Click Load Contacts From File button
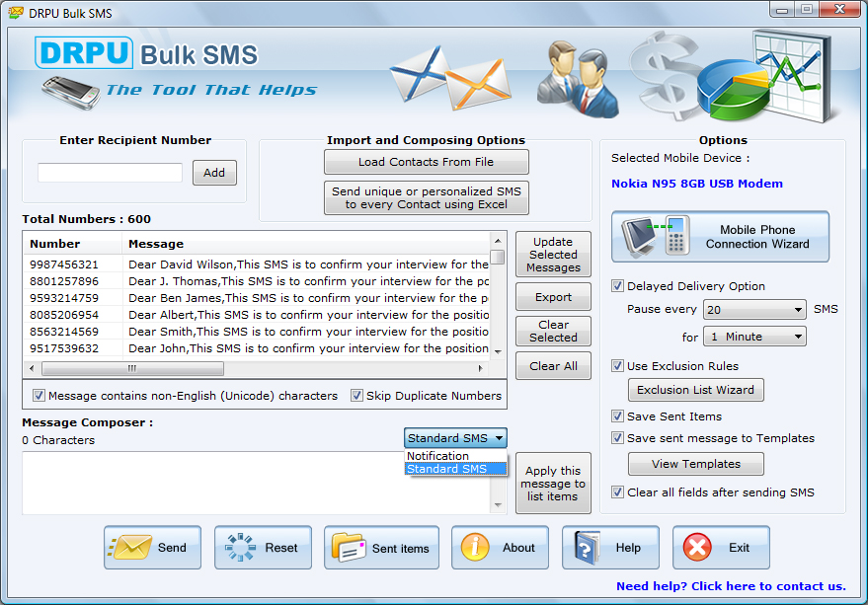Viewport: 868px width, 605px height. 426,162
